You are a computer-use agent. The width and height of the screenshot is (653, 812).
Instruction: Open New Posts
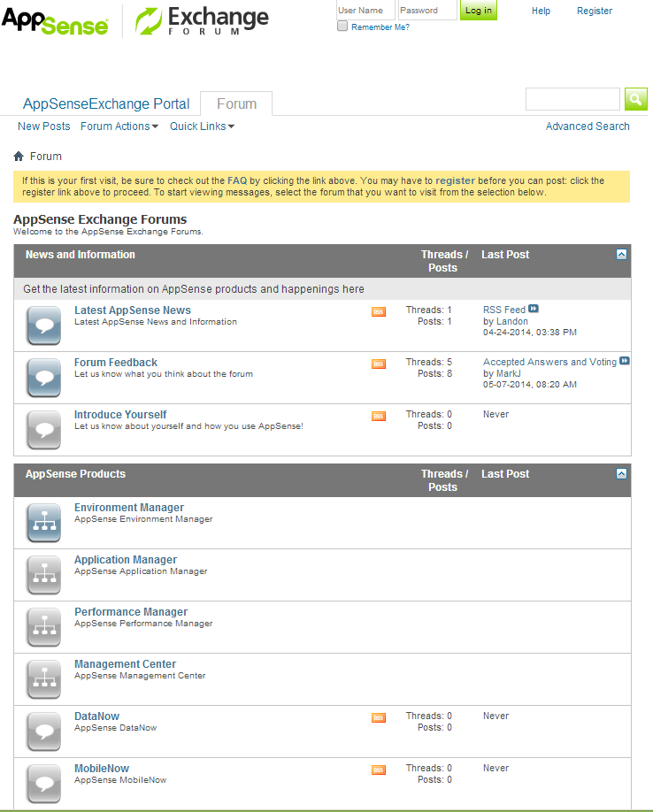44,126
